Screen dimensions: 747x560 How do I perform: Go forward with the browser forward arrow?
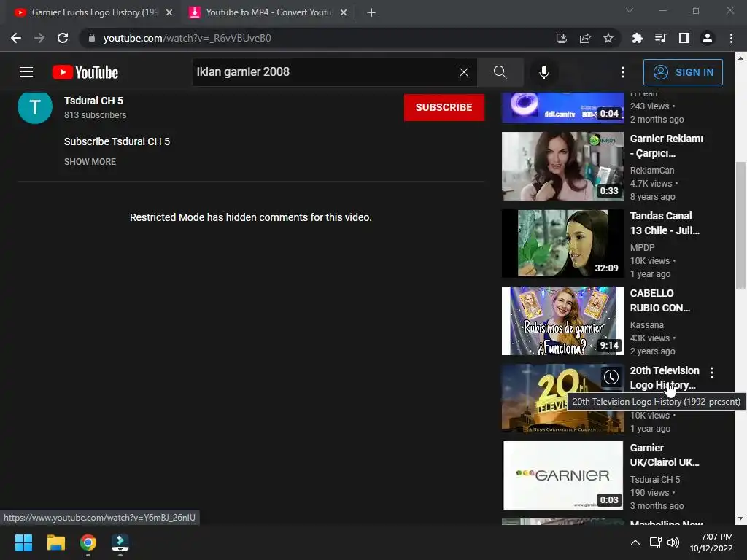click(x=39, y=38)
